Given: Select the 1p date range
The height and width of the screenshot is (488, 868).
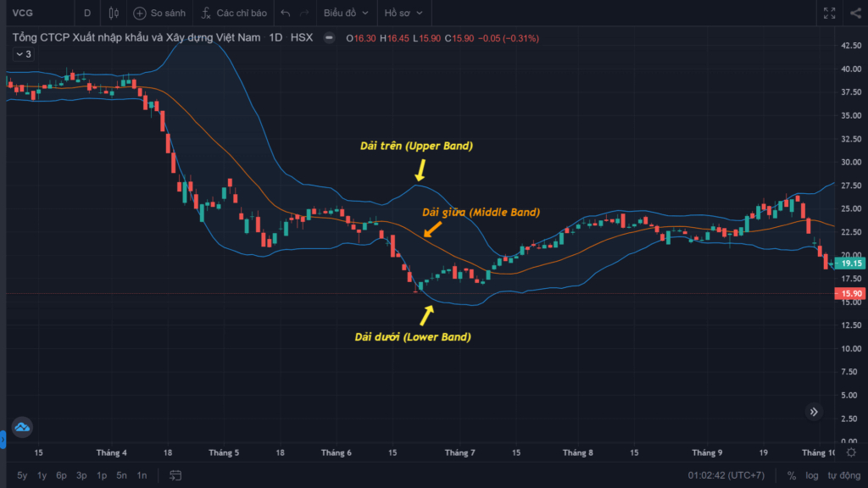Looking at the screenshot, I should point(102,475).
